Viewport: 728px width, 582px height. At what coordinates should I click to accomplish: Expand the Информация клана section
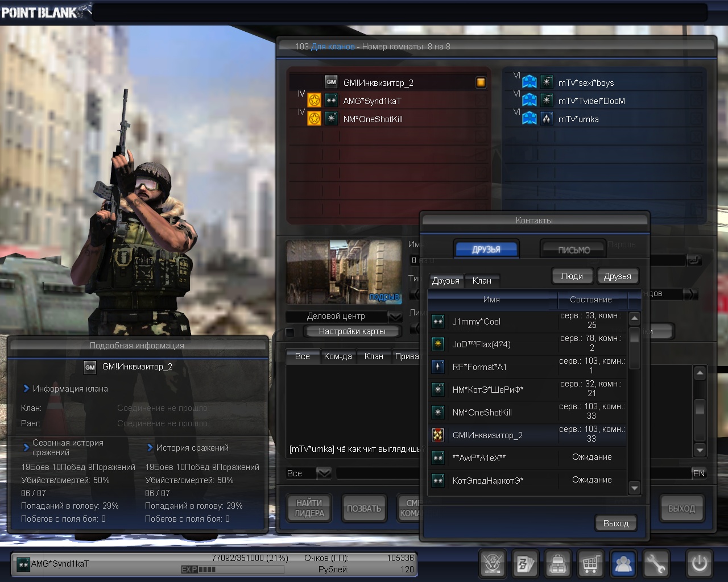(26, 389)
